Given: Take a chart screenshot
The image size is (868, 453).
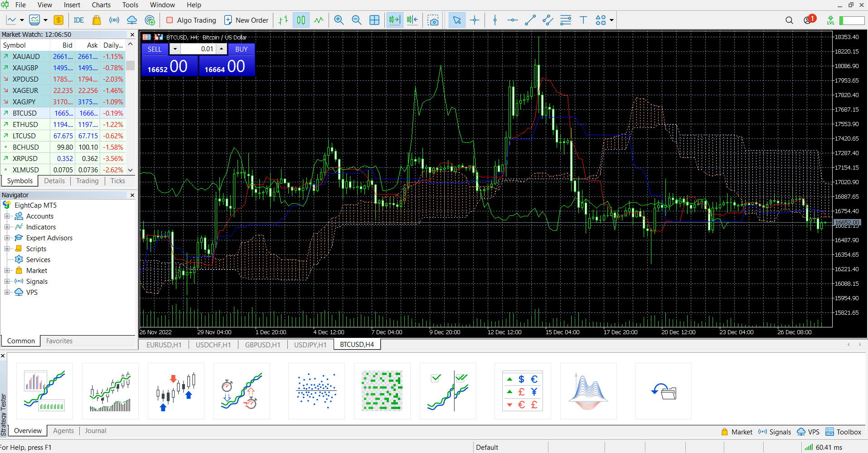Looking at the screenshot, I should pyautogui.click(x=433, y=20).
